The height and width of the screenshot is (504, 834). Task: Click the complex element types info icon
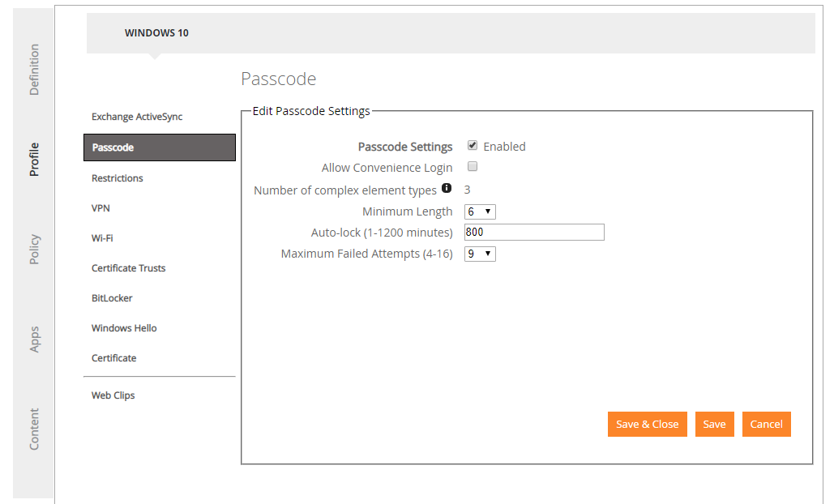tap(447, 188)
